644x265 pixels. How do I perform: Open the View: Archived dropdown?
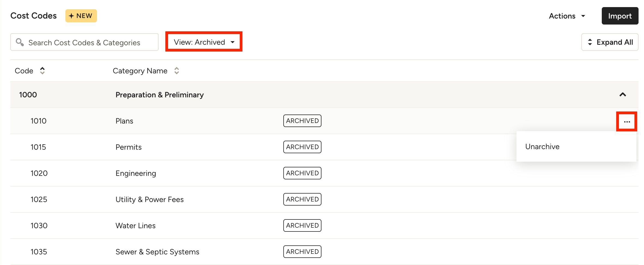pyautogui.click(x=204, y=42)
